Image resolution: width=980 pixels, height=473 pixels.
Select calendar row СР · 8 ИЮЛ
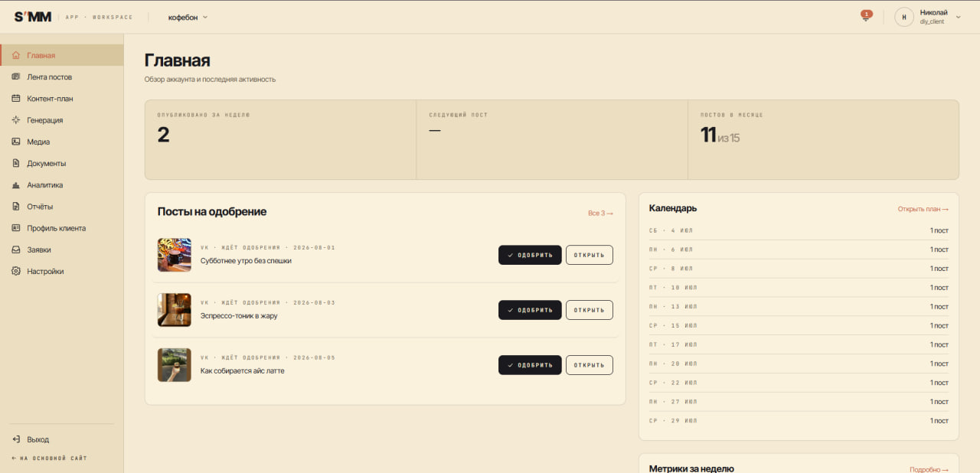(x=799, y=269)
